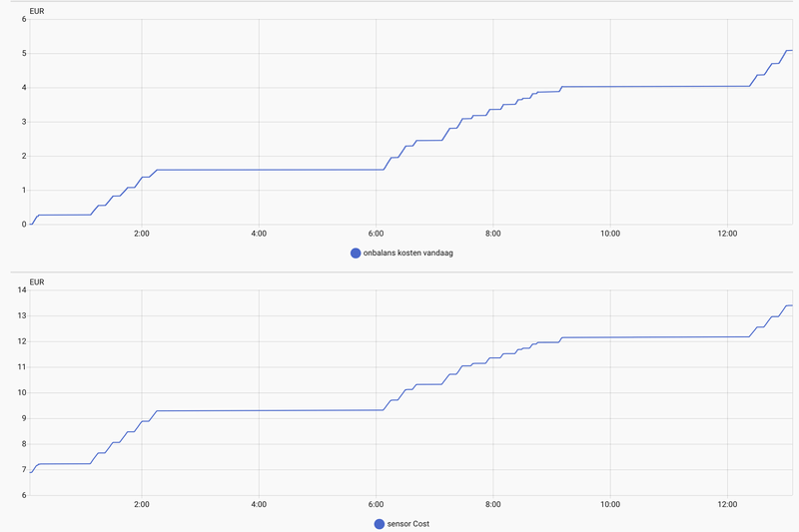Click the y-axis value 5 on the top chart
This screenshot has width=799, height=532.
tap(24, 54)
